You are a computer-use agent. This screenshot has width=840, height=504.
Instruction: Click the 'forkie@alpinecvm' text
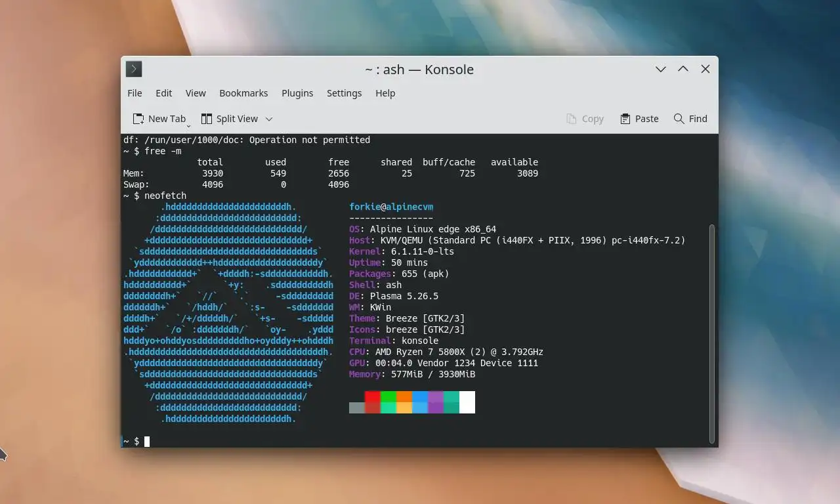click(x=391, y=207)
